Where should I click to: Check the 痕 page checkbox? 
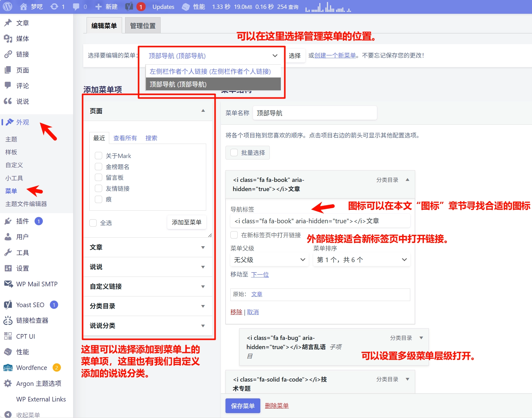point(99,199)
